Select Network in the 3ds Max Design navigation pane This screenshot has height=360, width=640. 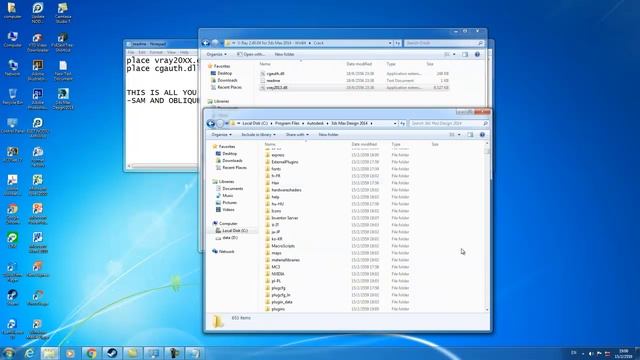[x=226, y=251]
